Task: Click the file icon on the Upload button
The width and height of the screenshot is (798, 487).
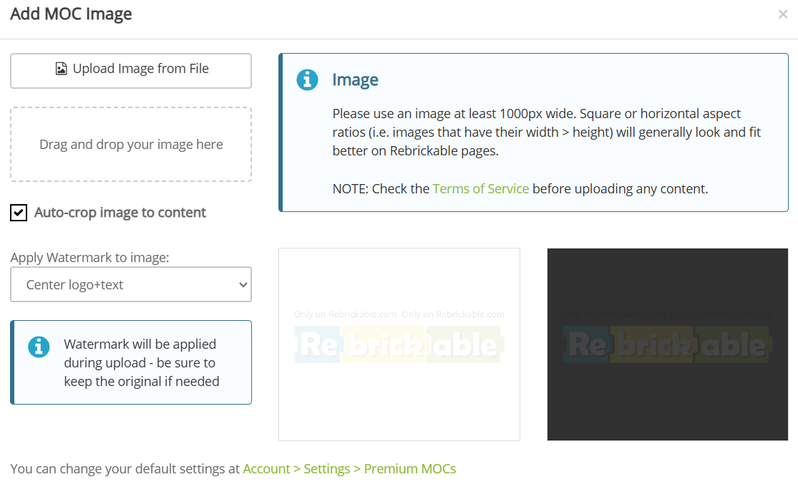Action: point(61,69)
